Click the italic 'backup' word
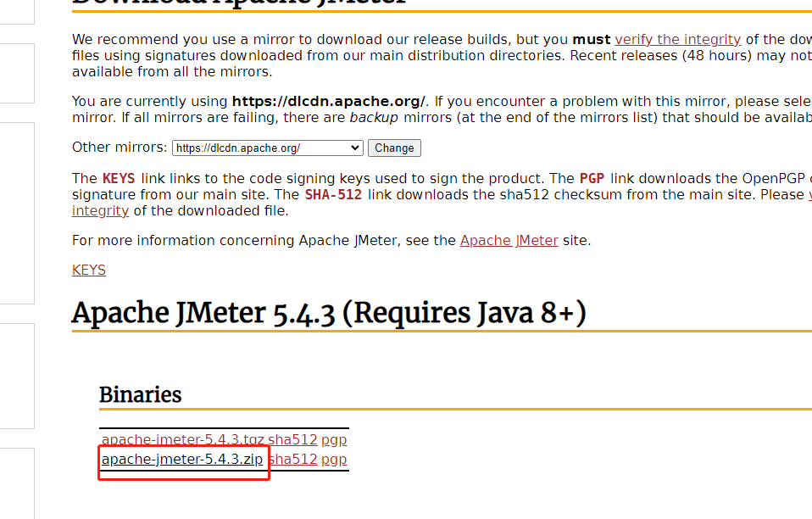Screen dimensions: 812x519 [374, 118]
